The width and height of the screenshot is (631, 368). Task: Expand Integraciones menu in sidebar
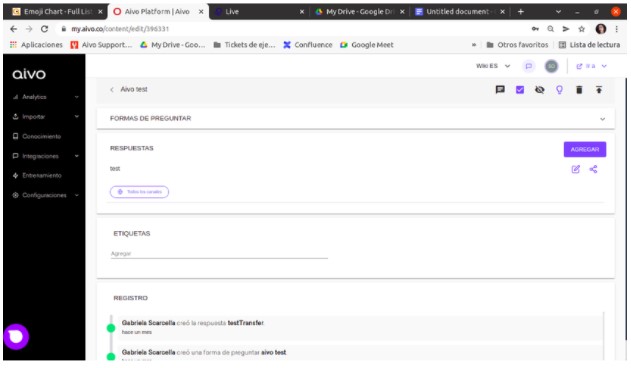pos(45,156)
